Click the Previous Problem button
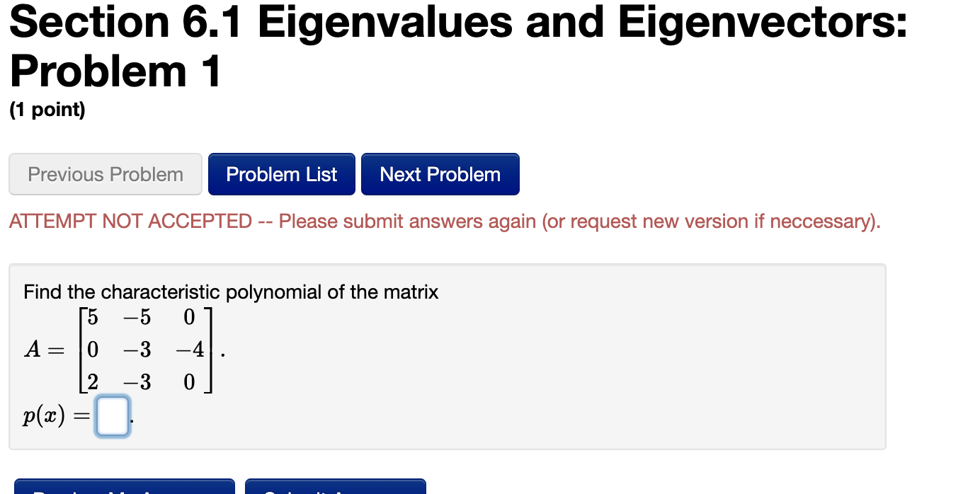This screenshot has height=494, width=980. (x=105, y=174)
